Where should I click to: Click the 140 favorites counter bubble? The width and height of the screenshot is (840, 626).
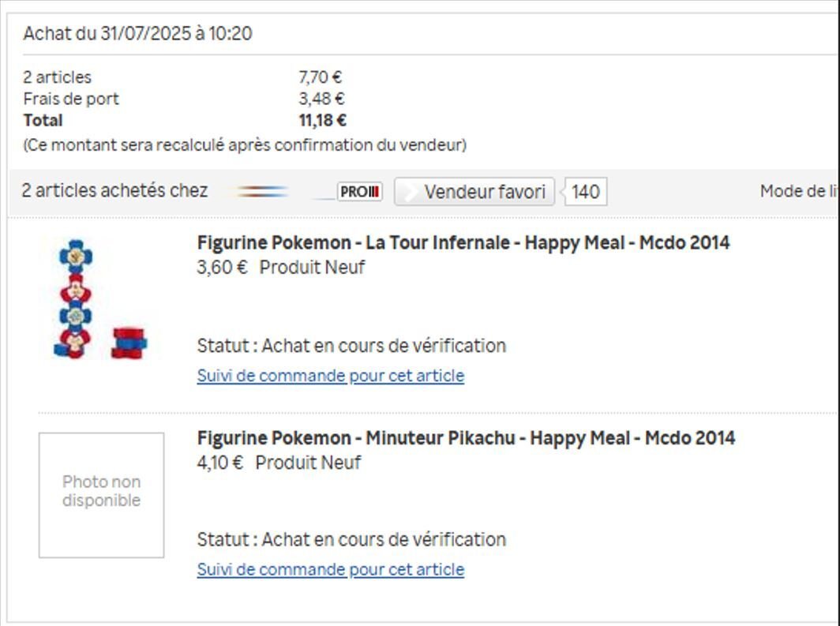tap(586, 192)
